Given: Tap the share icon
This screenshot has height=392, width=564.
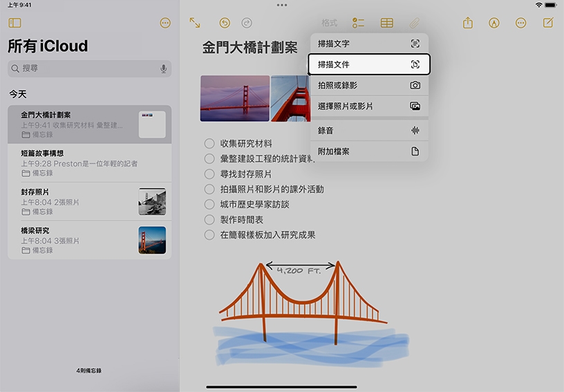Looking at the screenshot, I should click(468, 23).
